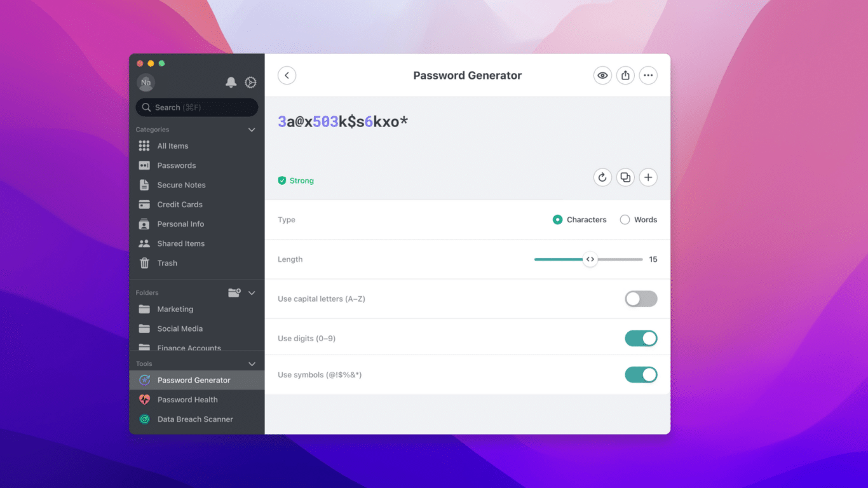Open the Marketing folder label
Screen dimensions: 868x488
point(175,309)
